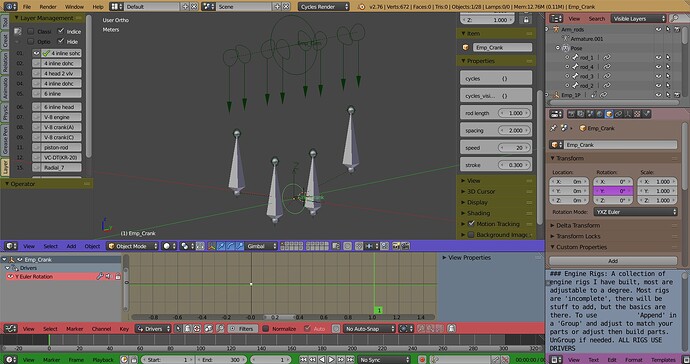Open the YXZ Euler rotation mode dropdown
The image size is (690, 364).
635,212
